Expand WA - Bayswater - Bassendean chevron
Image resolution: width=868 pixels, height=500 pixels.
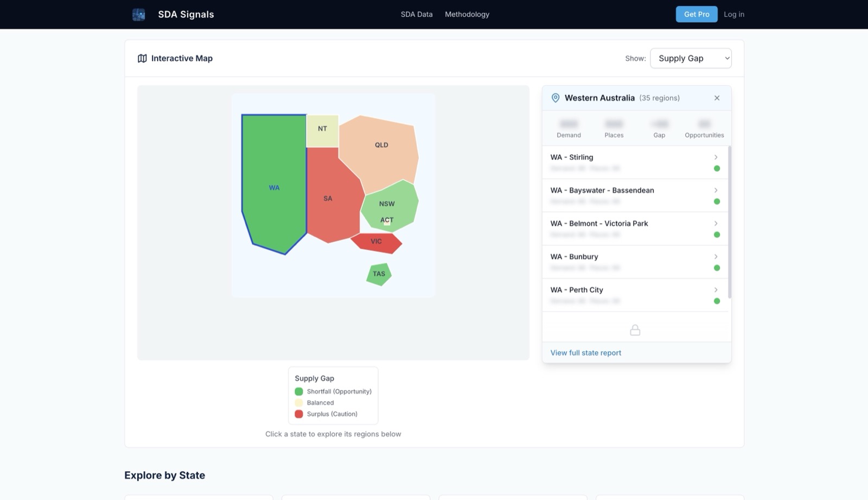pyautogui.click(x=716, y=191)
